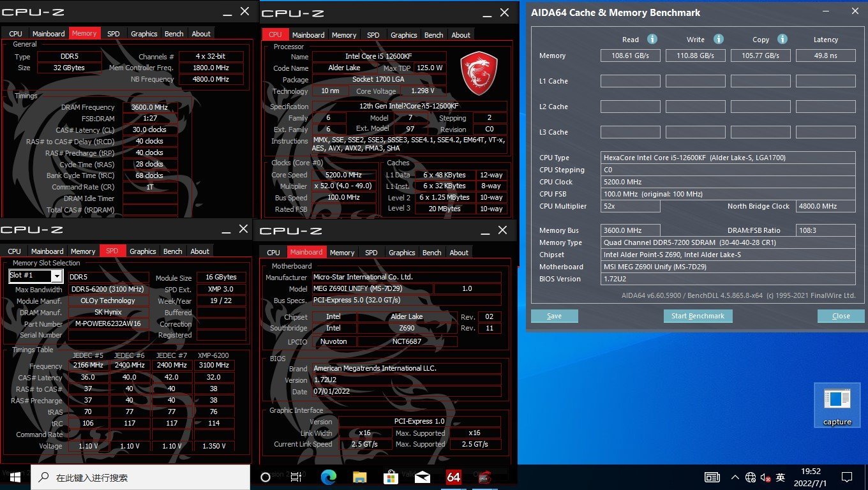Open the clock showing 19:52

tap(811, 477)
